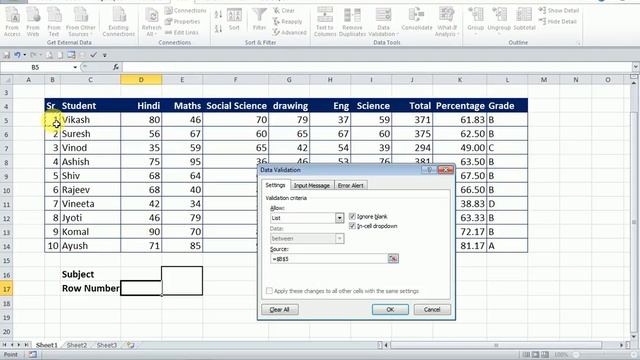The image size is (640, 360).
Task: Click Show Detail in Outline group
Action: 559,11
